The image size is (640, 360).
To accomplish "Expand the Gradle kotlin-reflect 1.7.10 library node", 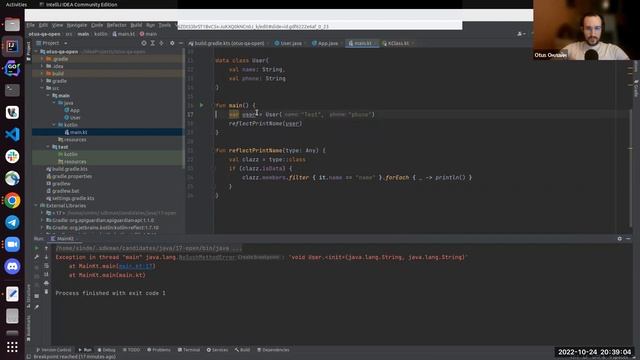I will coord(42,228).
